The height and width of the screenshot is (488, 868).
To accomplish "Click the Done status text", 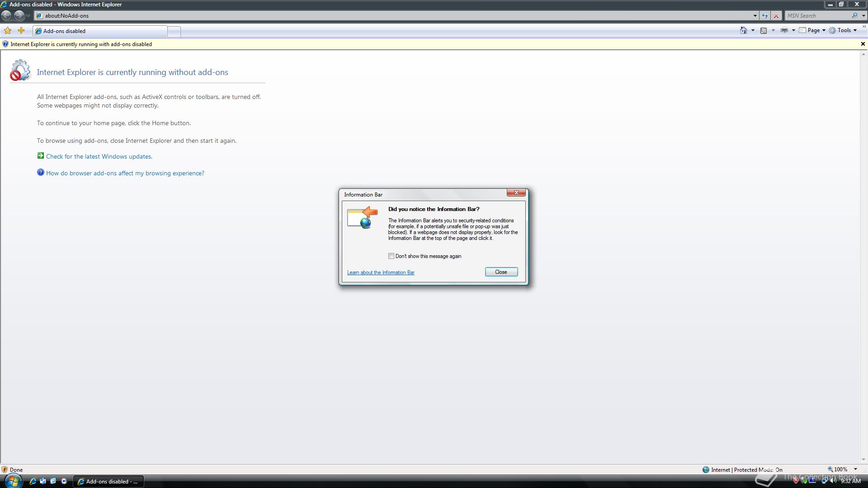I will tap(16, 469).
